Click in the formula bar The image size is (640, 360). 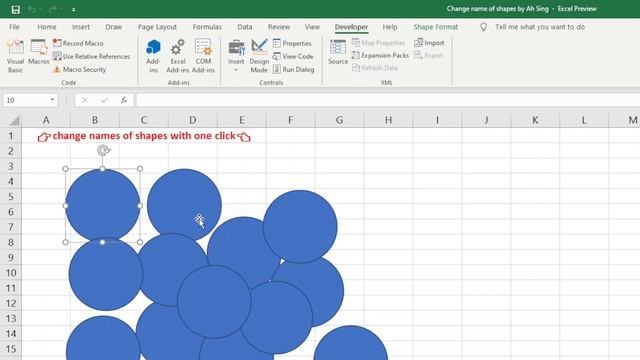pyautogui.click(x=388, y=100)
